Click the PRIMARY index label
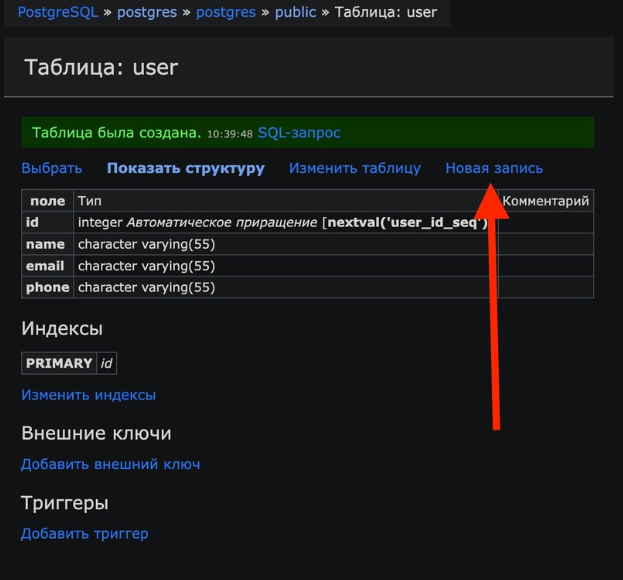 [59, 363]
